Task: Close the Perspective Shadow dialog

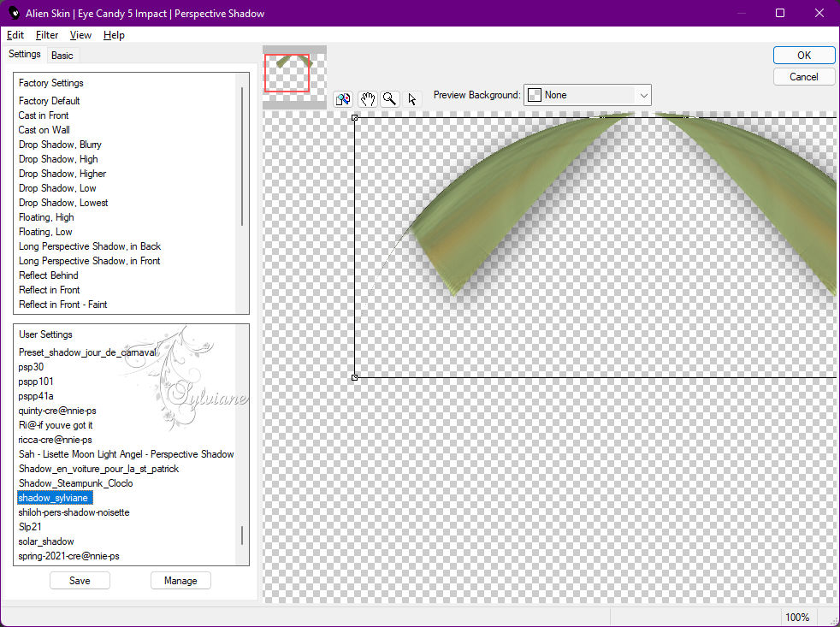Action: 819,13
